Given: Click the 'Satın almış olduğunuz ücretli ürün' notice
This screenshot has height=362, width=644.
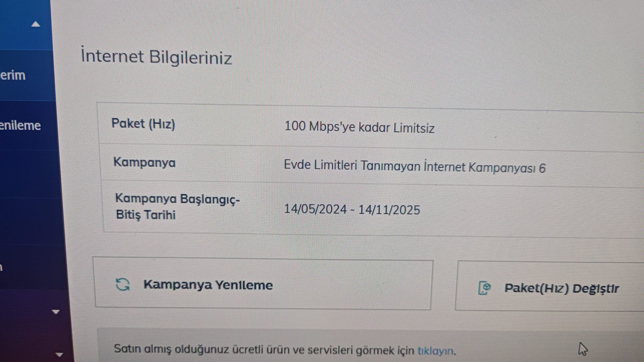Looking at the screenshot, I should point(285,350).
